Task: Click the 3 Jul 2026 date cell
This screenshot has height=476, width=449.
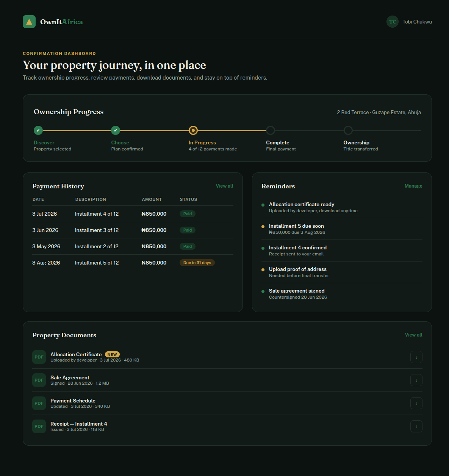Action: (45, 214)
